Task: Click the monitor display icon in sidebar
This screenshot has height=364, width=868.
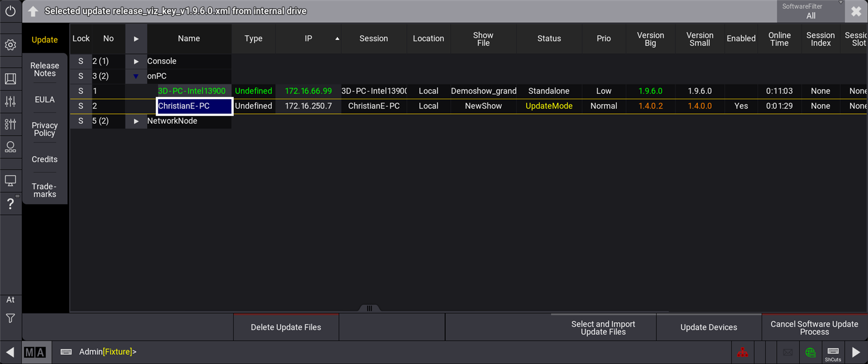Action: (x=10, y=181)
